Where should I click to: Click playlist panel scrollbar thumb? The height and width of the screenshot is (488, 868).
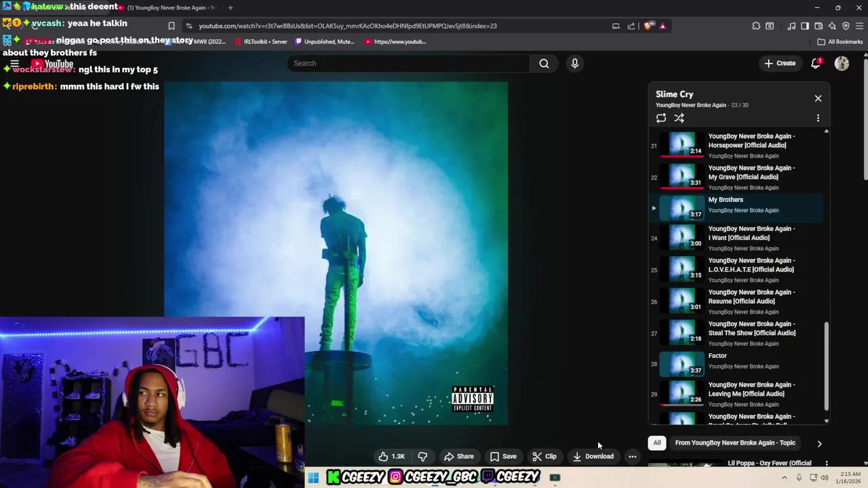click(x=826, y=365)
